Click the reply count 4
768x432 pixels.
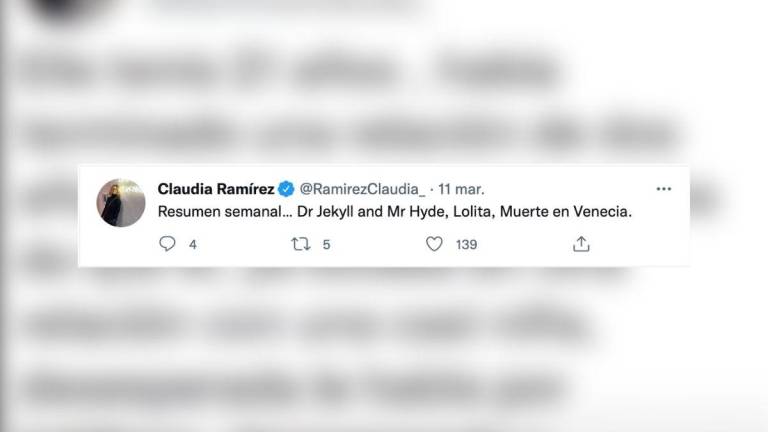(193, 244)
